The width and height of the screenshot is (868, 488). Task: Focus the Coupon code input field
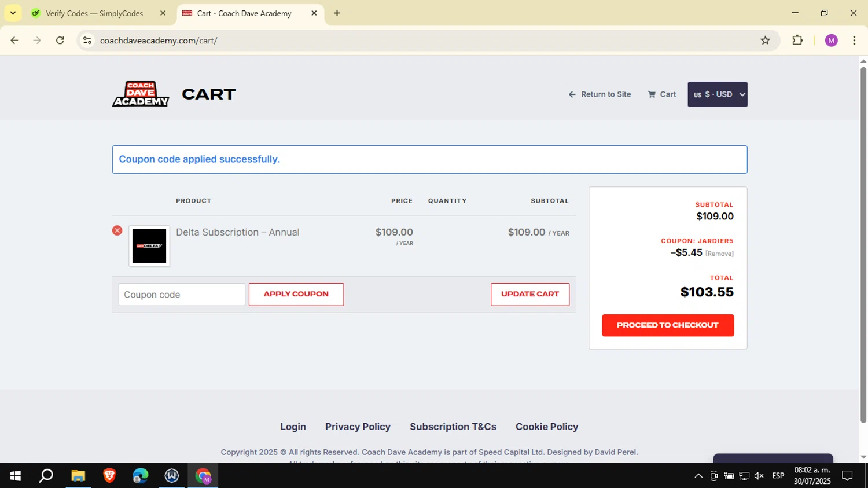[x=182, y=295]
